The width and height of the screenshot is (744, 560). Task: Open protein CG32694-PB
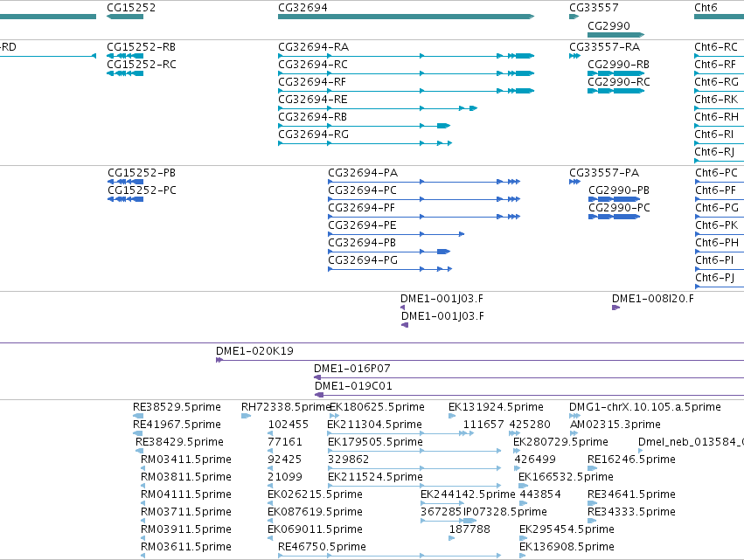[362, 243]
